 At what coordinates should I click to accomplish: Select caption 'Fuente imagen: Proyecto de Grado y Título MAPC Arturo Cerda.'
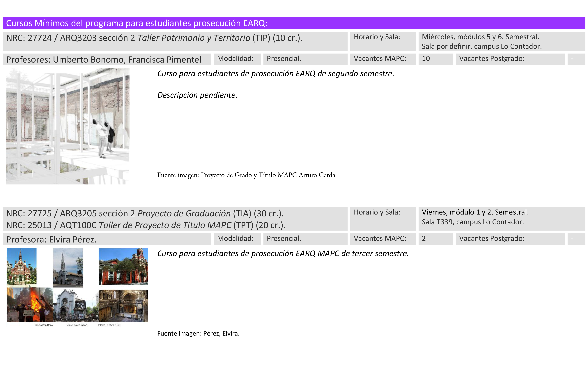coord(247,175)
